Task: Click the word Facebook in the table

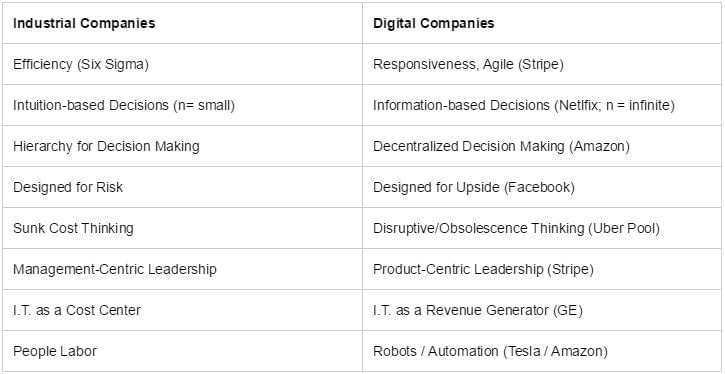Action: coord(539,187)
